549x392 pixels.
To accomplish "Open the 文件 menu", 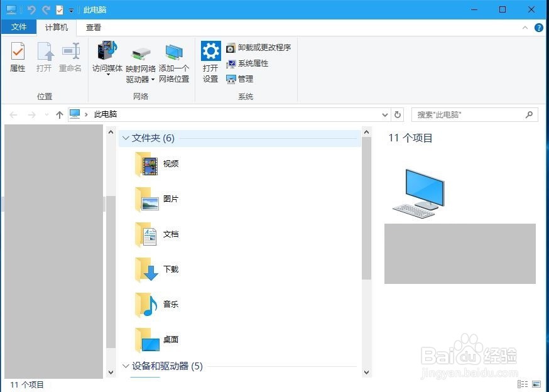I will tap(19, 27).
